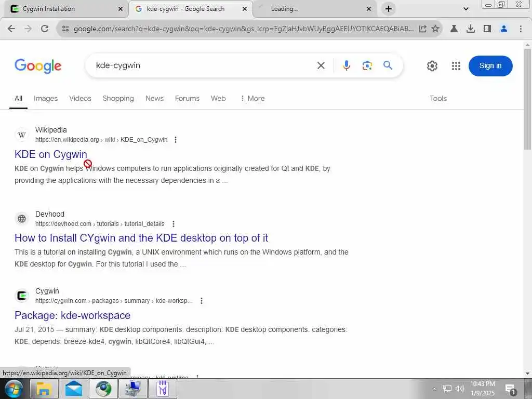The width and height of the screenshot is (532, 399).
Task: Open the Chrome profile icon
Action: [504, 29]
